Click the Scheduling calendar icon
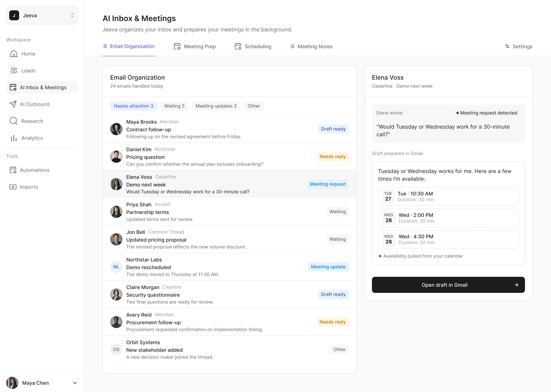 238,46
